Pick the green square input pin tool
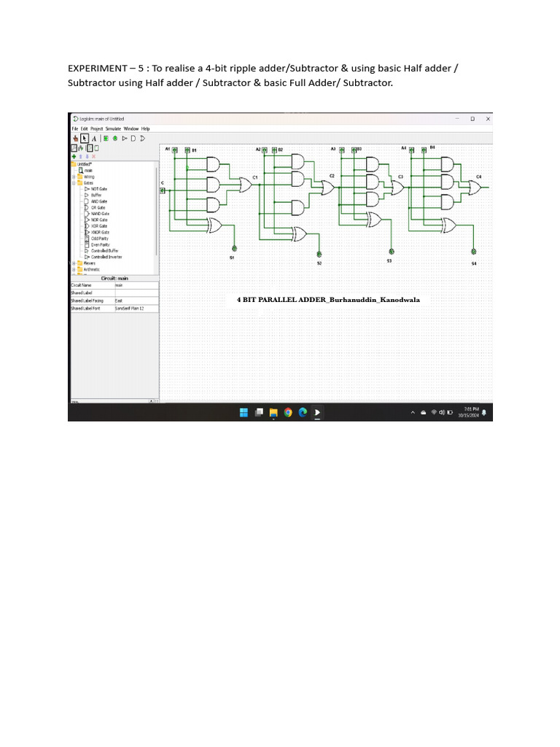Image resolution: width=560 pixels, height=747 pixels. pyautogui.click(x=106, y=139)
